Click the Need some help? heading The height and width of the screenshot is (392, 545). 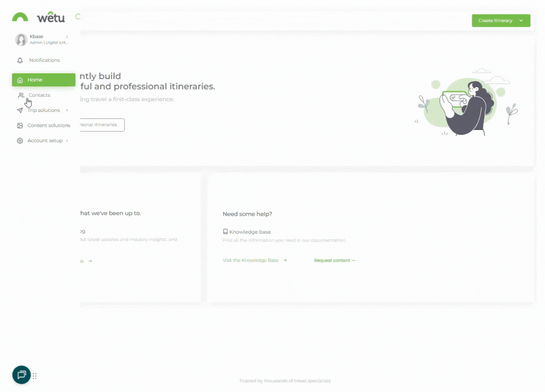click(x=247, y=214)
